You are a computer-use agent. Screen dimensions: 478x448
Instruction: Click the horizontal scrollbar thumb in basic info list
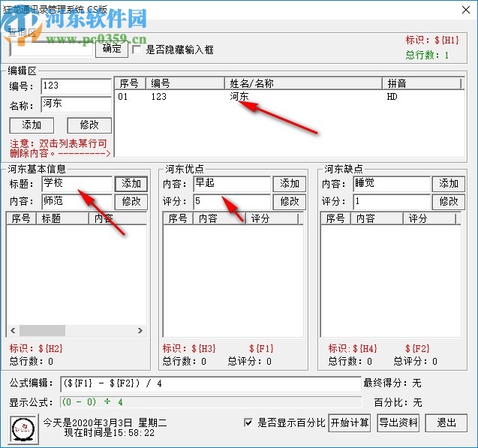pyautogui.click(x=42, y=330)
